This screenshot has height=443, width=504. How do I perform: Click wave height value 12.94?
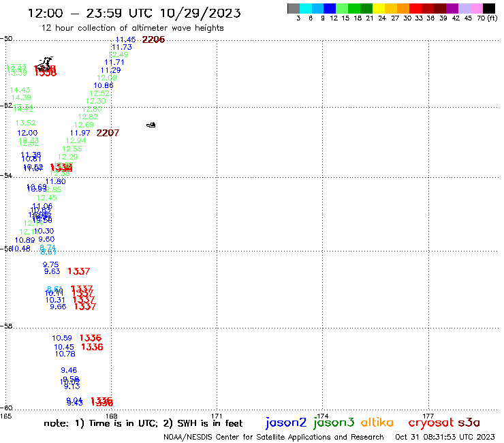[76, 140]
